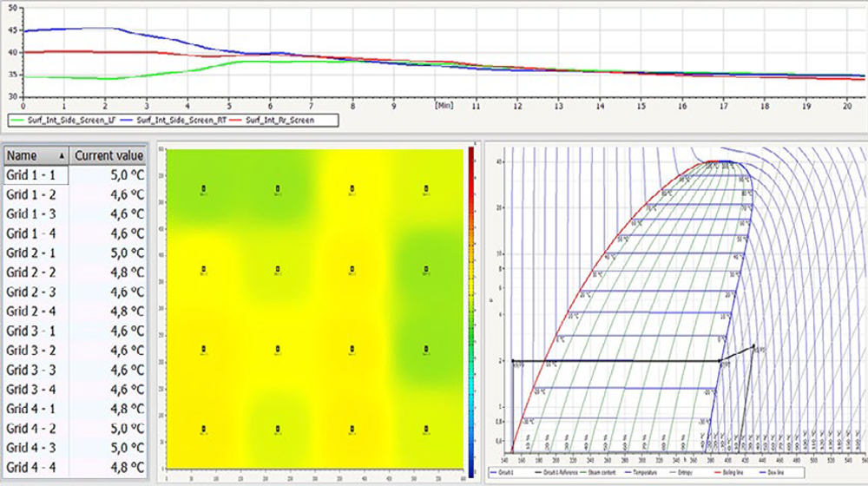Viewport: 868px width, 486px height.
Task: Select the Grid 2 - 3 row name
Action: coord(31,292)
